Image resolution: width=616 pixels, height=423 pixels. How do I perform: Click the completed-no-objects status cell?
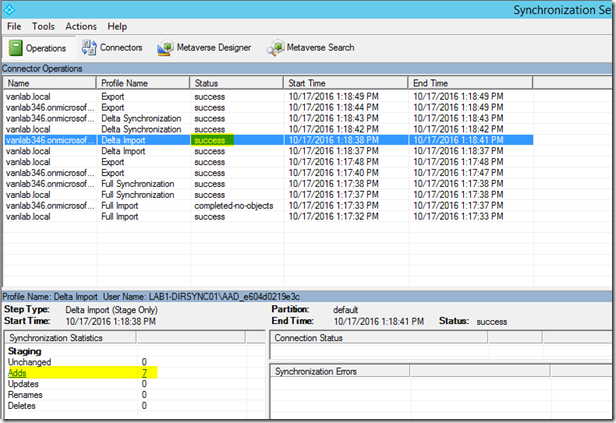coord(234,205)
